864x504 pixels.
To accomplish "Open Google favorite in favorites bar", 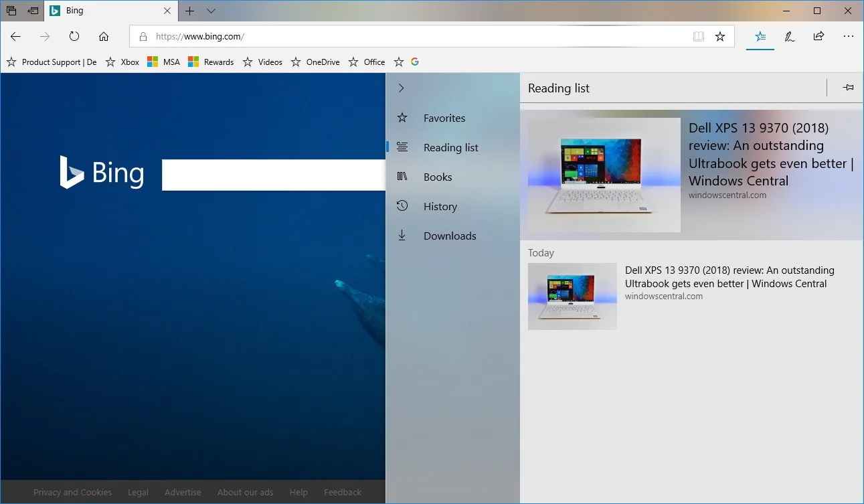I will (x=415, y=62).
